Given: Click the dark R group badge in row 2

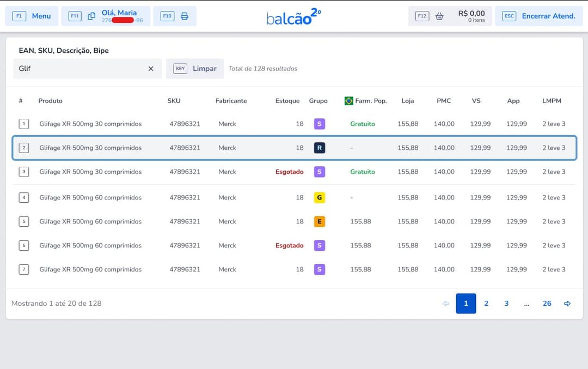Looking at the screenshot, I should tap(320, 148).
